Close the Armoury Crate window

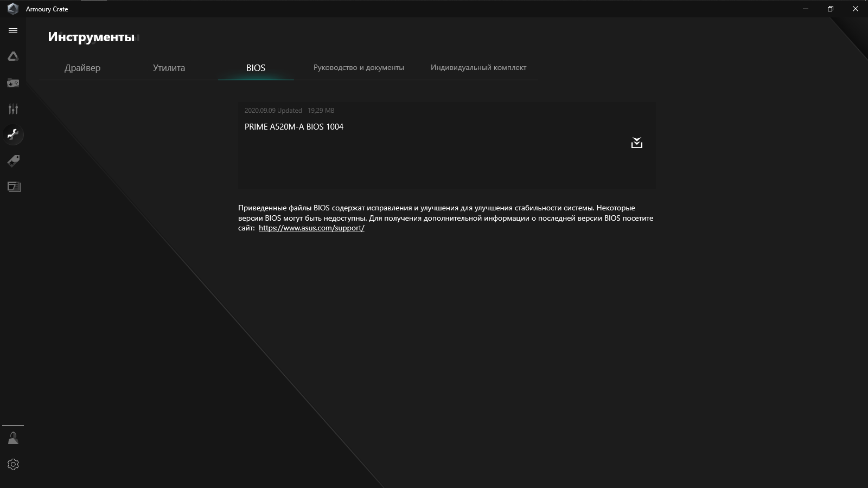(856, 9)
